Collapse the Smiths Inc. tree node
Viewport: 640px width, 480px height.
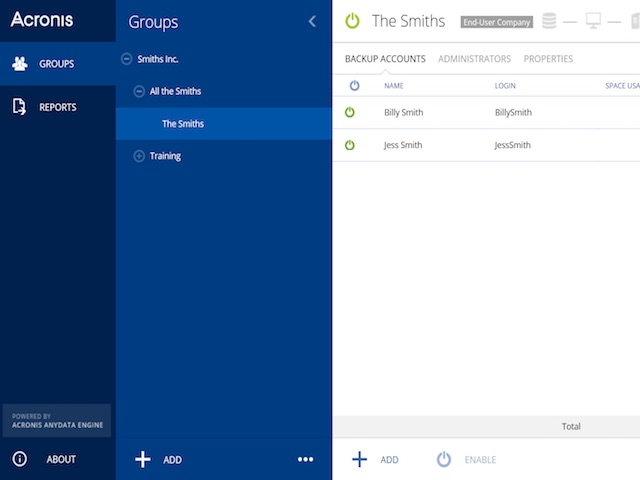tap(127, 59)
